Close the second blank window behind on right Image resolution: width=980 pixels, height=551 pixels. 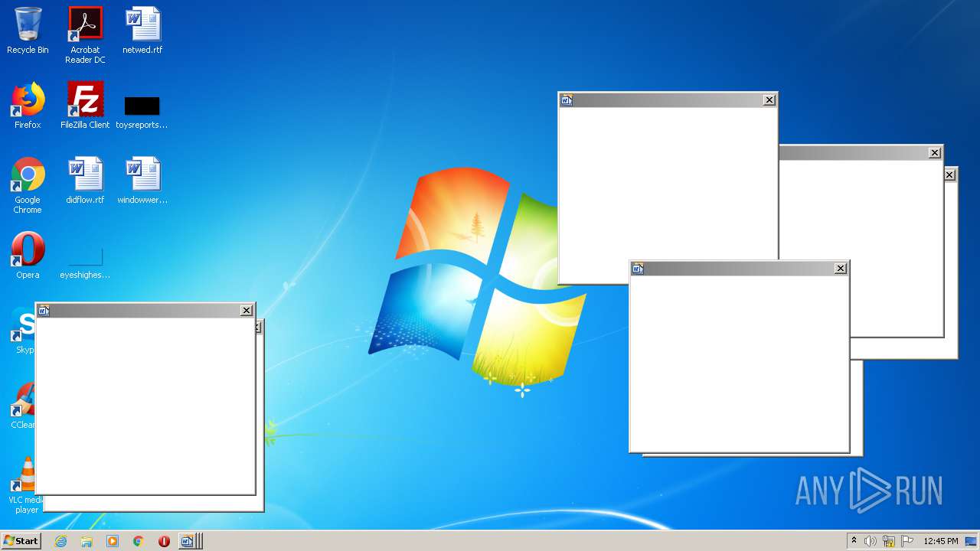pyautogui.click(x=935, y=153)
